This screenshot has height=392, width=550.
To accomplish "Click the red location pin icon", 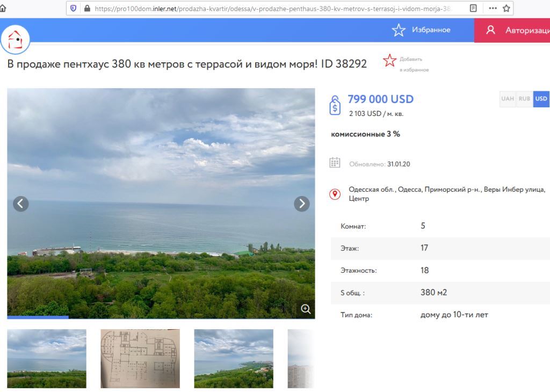I will 335,194.
